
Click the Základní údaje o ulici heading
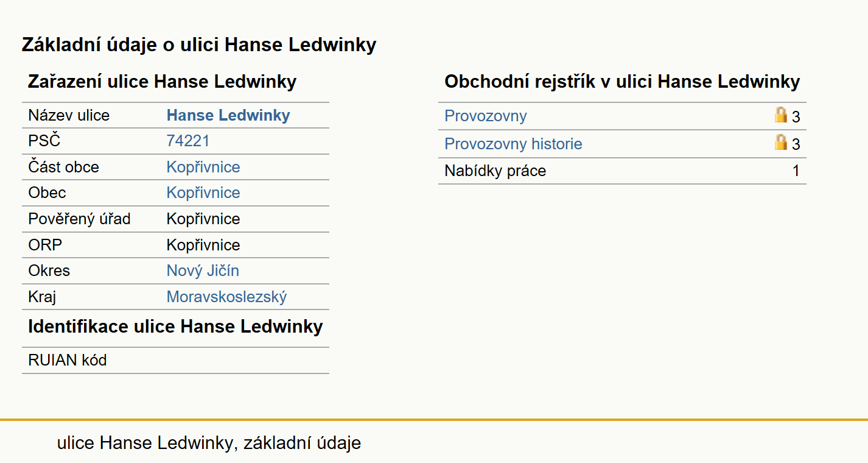(199, 44)
